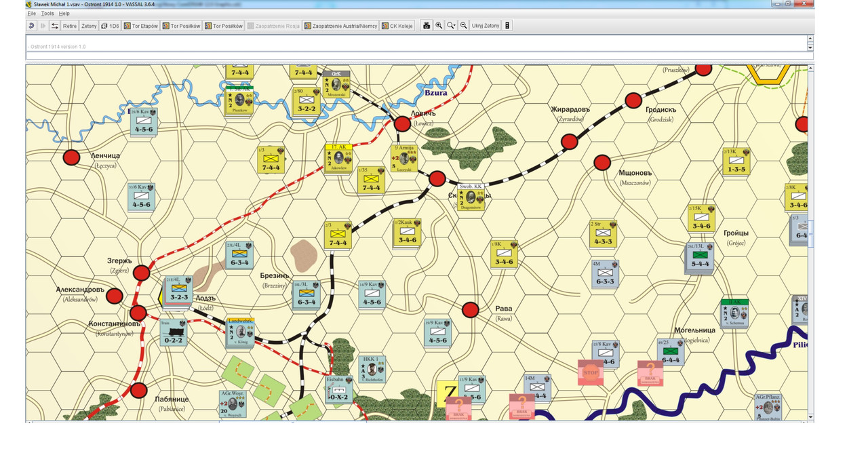
Task: Click the zoom out magnifier
Action: [463, 26]
